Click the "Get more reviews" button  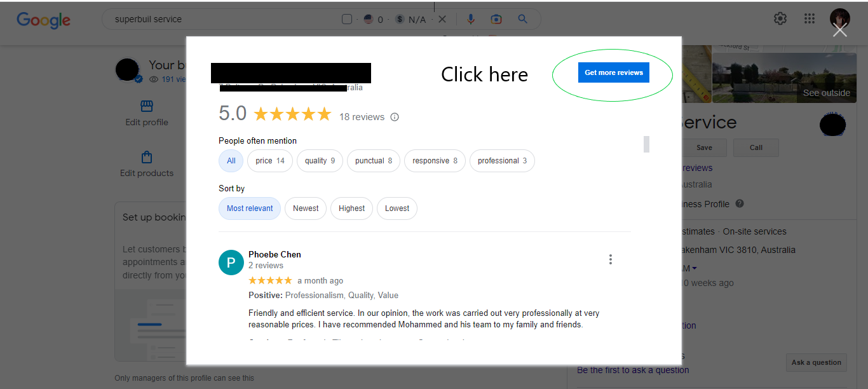coord(613,72)
